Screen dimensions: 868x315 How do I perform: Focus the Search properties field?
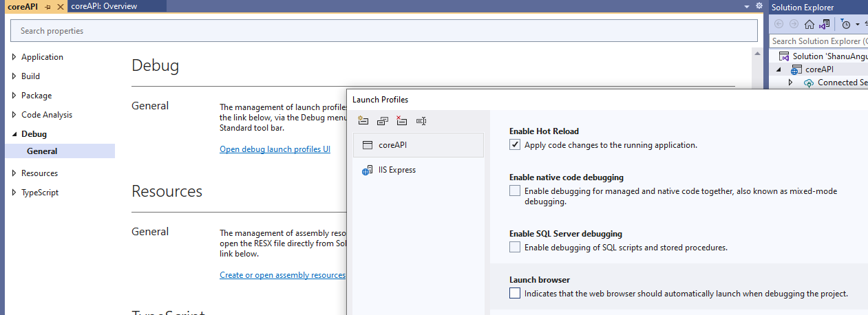coord(384,31)
